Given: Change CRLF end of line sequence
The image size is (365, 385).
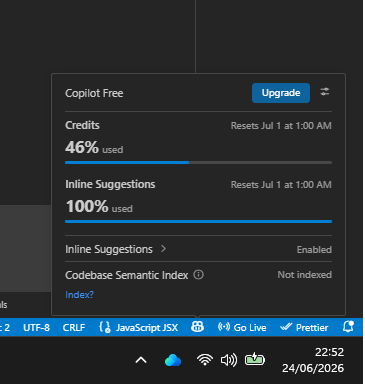Looking at the screenshot, I should (74, 328).
